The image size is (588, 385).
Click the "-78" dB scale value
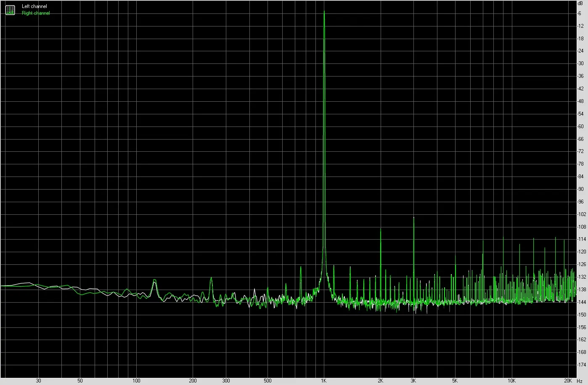point(581,164)
